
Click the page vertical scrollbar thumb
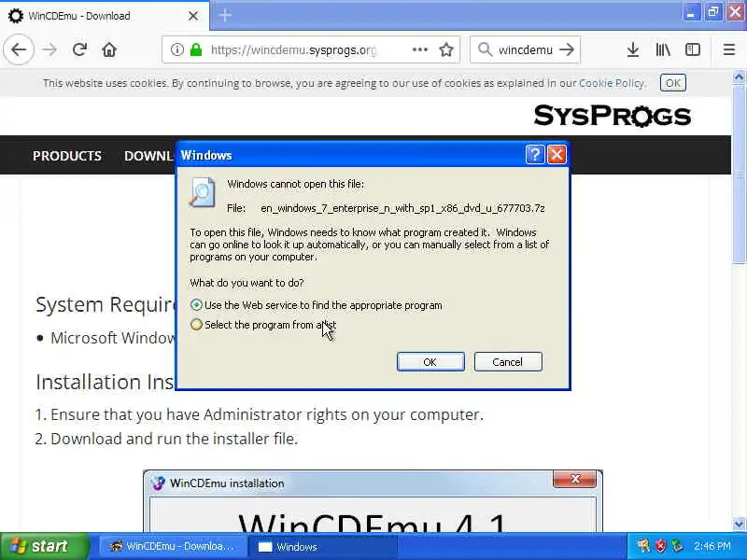739,175
